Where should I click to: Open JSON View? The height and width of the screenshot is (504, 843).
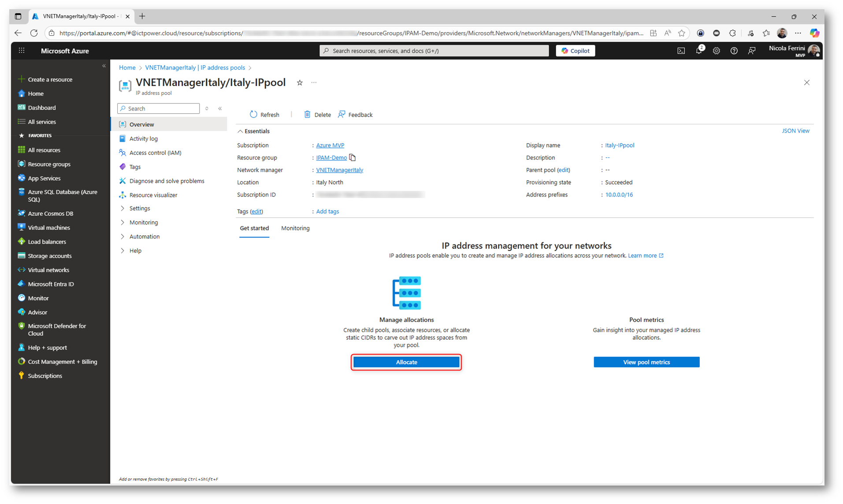795,131
